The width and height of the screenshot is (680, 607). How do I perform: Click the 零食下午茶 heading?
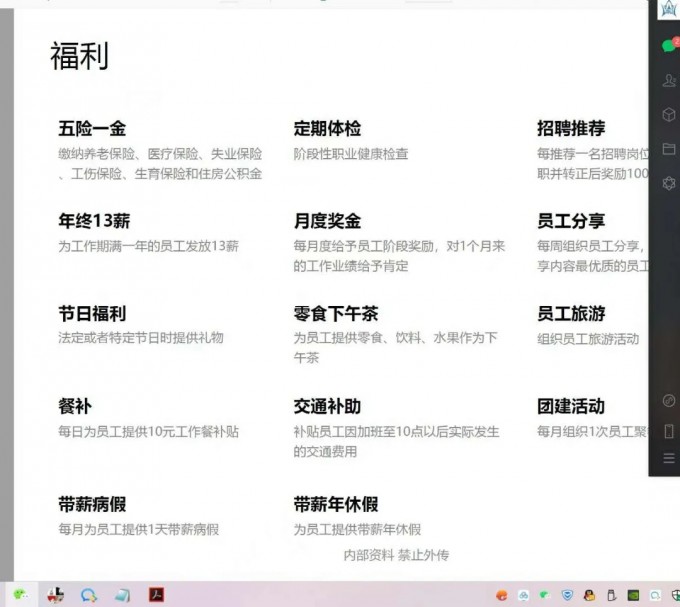click(x=336, y=313)
